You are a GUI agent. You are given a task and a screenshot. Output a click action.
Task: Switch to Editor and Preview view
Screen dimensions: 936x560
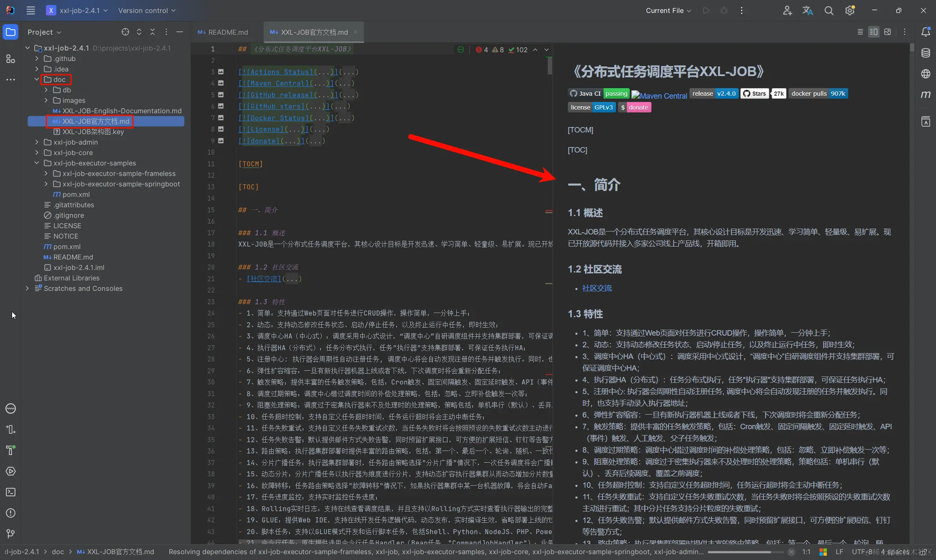tap(874, 32)
